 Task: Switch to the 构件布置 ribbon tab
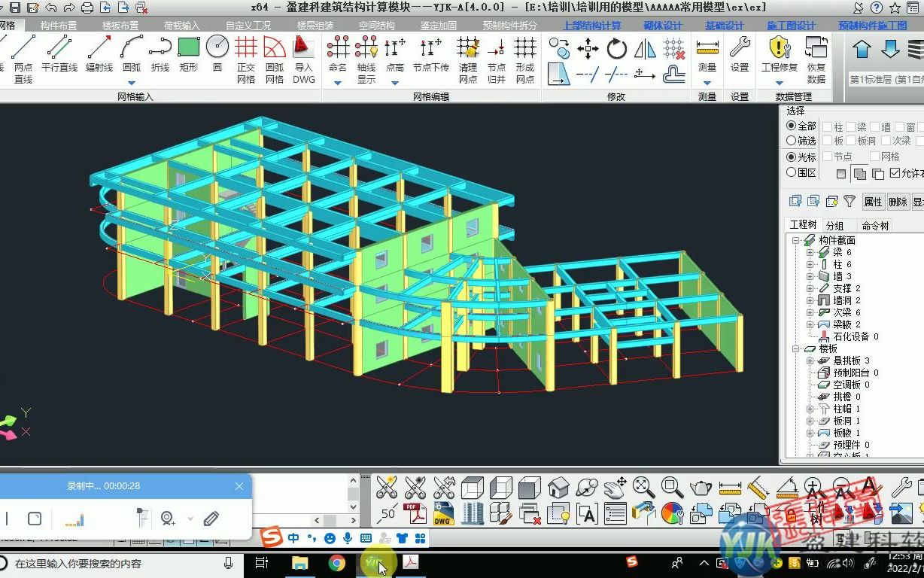coord(59,24)
